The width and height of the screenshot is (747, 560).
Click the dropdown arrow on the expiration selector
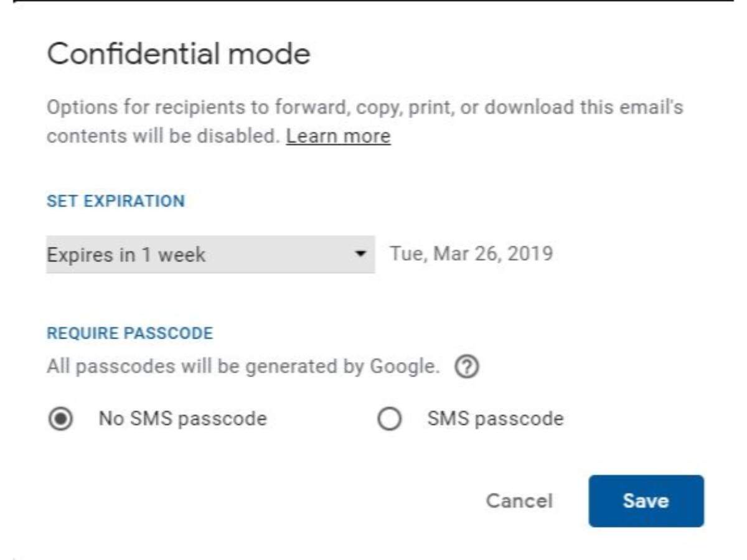360,254
